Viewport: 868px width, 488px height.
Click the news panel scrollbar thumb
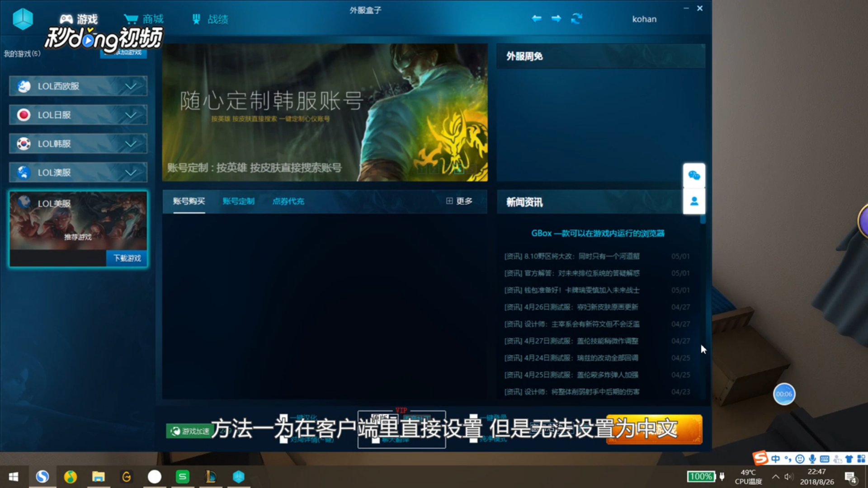click(703, 220)
